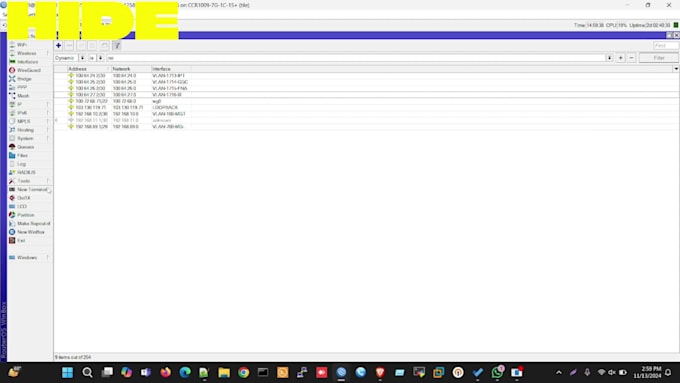Click the filter funnel toolbar icon
Image resolution: width=680 pixels, height=383 pixels.
(x=117, y=45)
